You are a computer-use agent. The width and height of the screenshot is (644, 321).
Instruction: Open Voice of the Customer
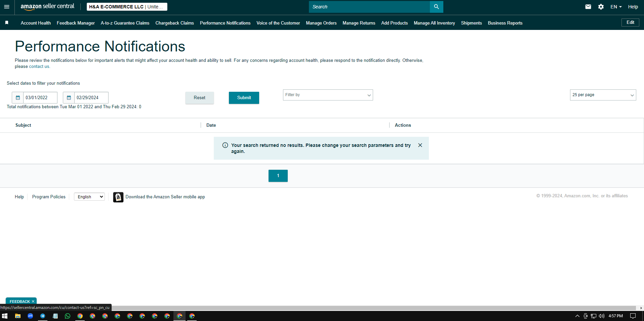(278, 23)
